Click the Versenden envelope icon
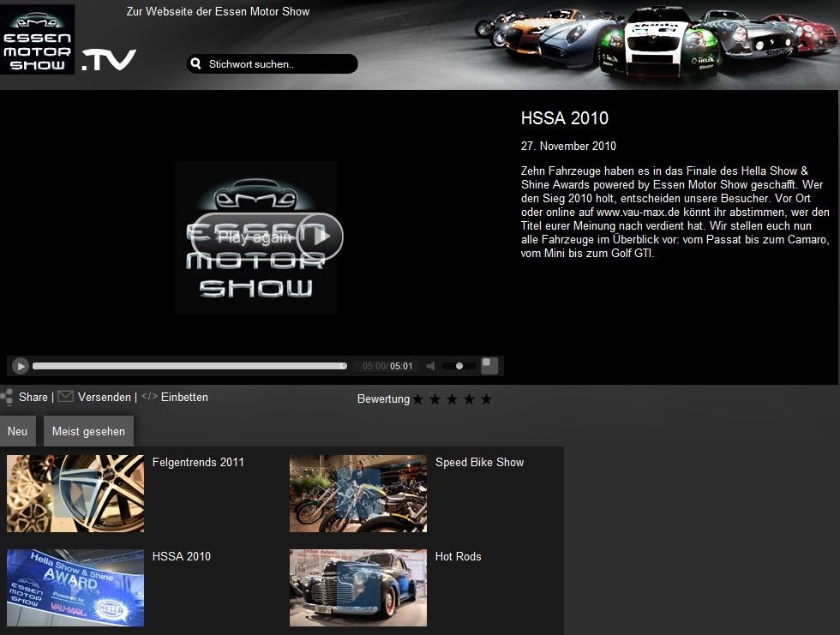The image size is (840, 635). click(x=65, y=397)
